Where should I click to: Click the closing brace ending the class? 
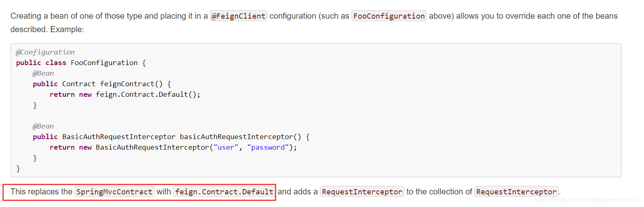[x=18, y=168]
